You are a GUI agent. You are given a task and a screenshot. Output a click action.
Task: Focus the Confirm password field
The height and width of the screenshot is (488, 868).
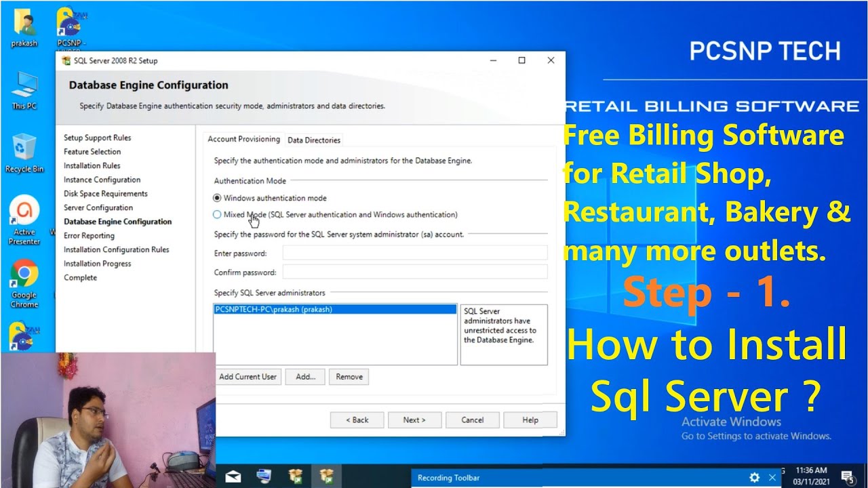click(x=415, y=272)
